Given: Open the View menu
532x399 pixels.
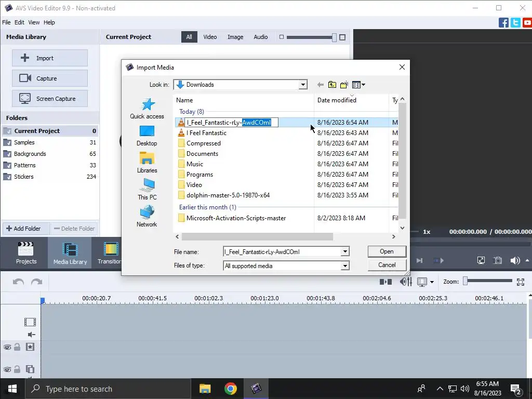Looking at the screenshot, I should tap(34, 22).
